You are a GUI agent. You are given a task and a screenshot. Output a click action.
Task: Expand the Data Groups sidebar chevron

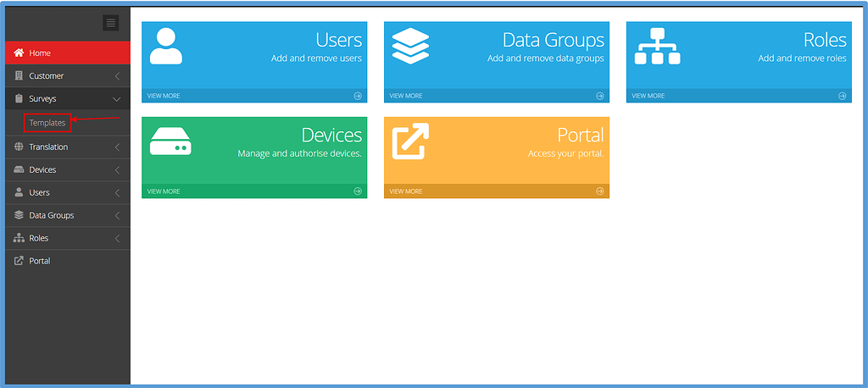[x=117, y=216]
